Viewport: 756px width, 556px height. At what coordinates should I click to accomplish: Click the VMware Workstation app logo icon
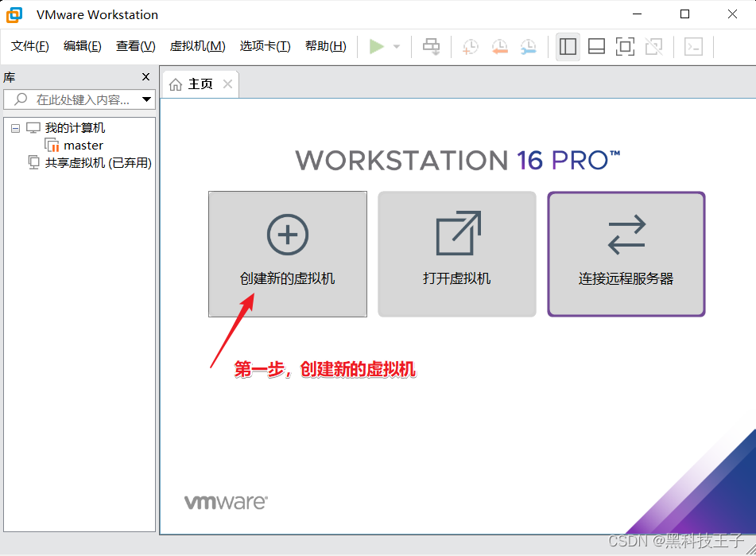tap(14, 14)
